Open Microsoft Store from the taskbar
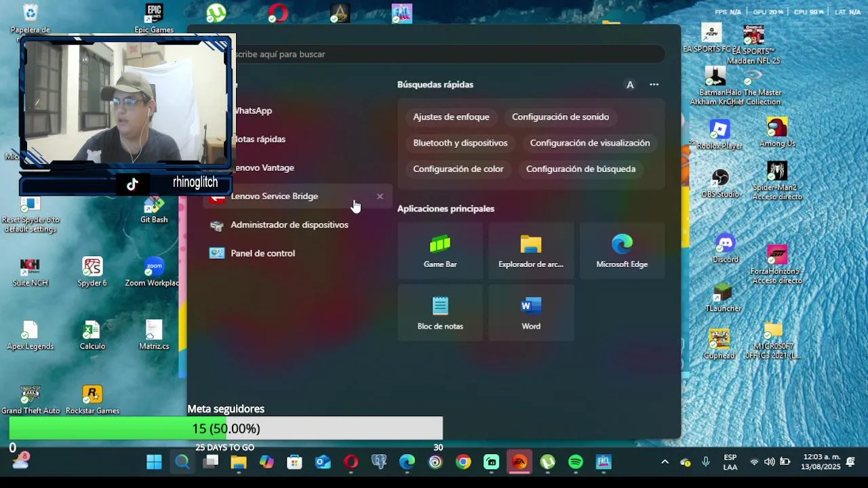 coord(294,462)
